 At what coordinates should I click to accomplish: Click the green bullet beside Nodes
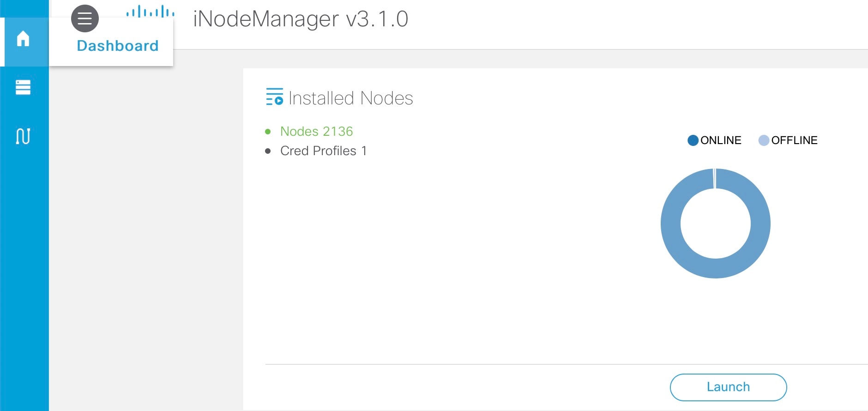pyautogui.click(x=268, y=132)
